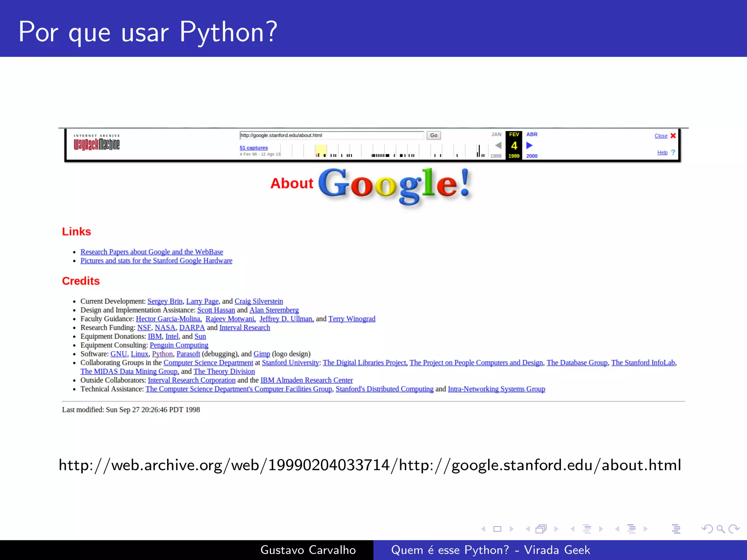Open the NSF funding link
747x560 pixels.
click(x=144, y=327)
